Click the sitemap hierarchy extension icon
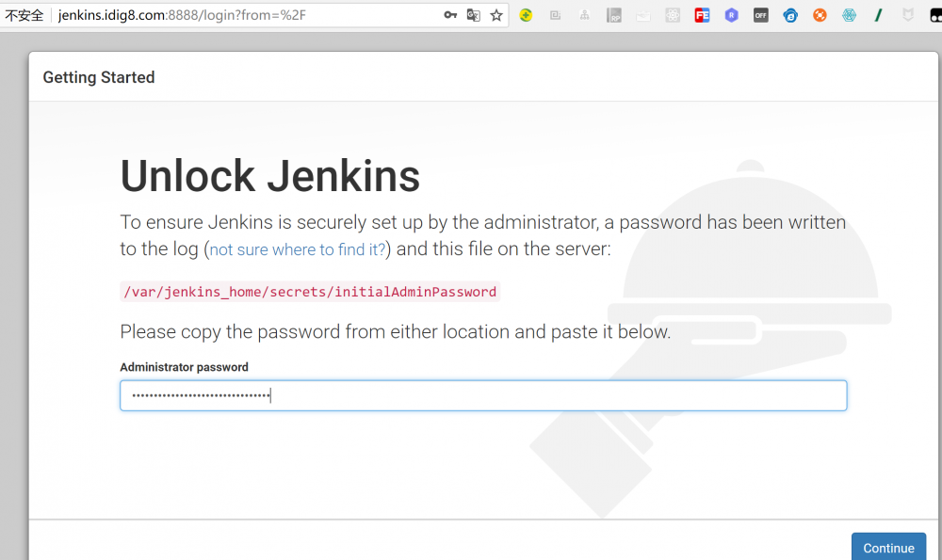Viewport: 942px width, 560px height. [584, 14]
